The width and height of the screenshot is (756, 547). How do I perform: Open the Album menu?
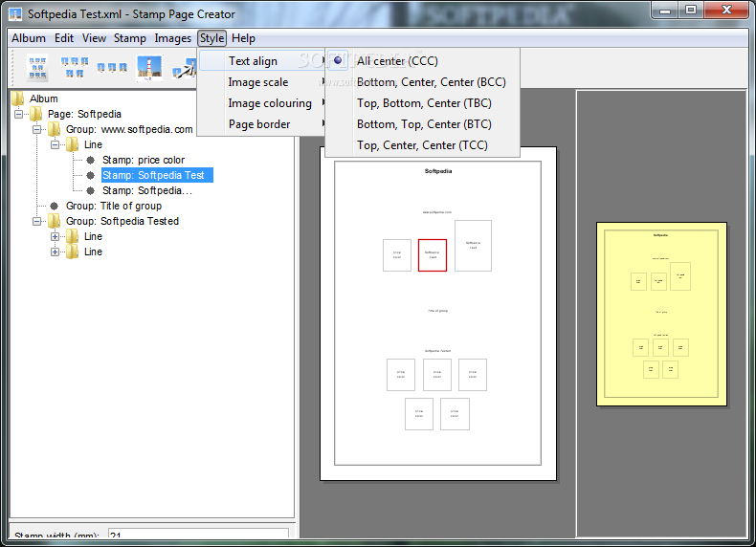click(x=29, y=38)
